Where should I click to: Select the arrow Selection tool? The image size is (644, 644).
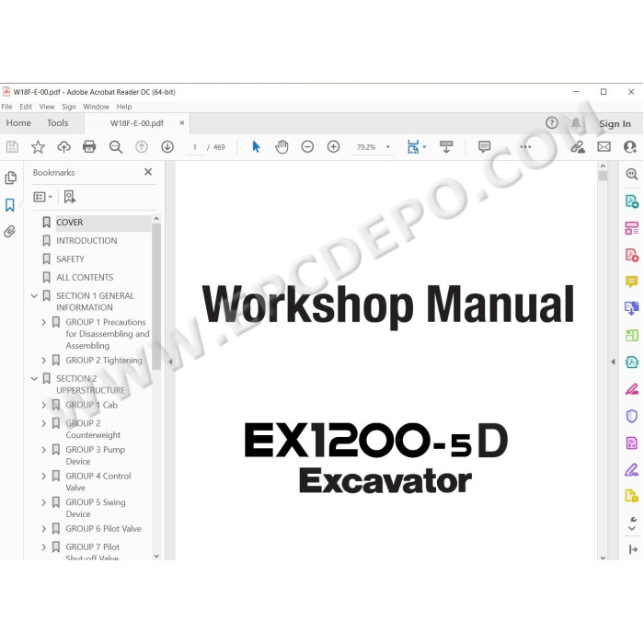[256, 146]
